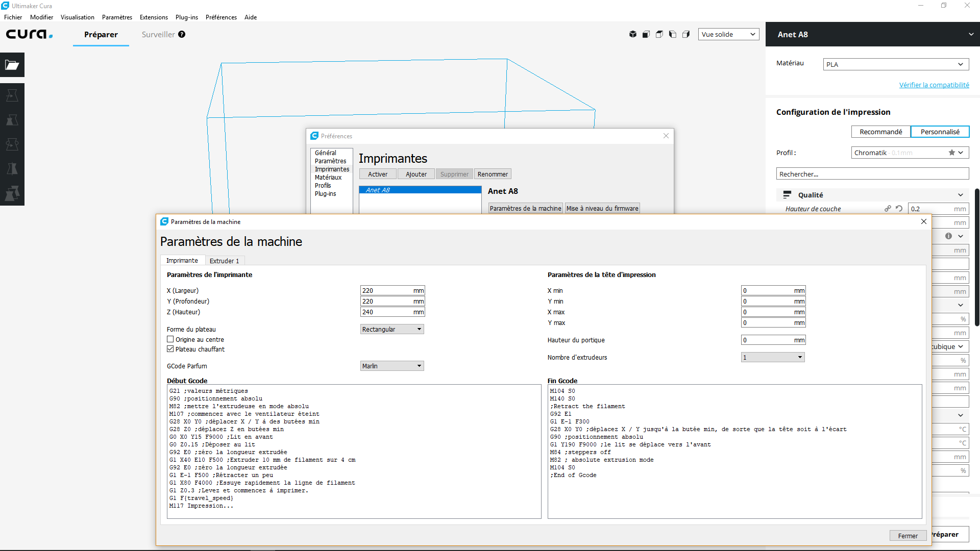The width and height of the screenshot is (980, 551).
Task: Click Activer in Préférences window
Action: click(378, 174)
